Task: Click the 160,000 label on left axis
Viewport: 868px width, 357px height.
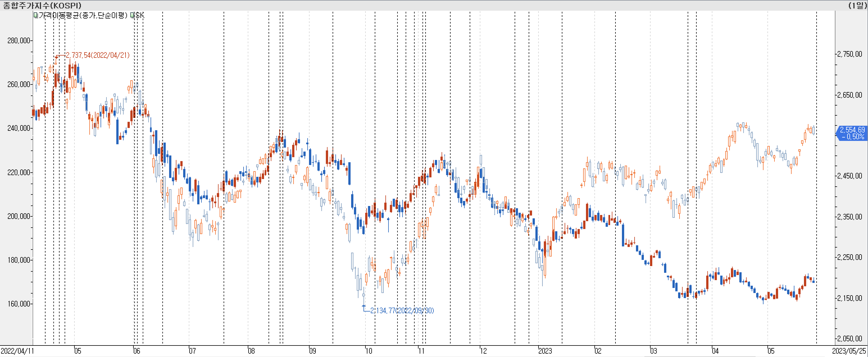Action: pyautogui.click(x=19, y=304)
